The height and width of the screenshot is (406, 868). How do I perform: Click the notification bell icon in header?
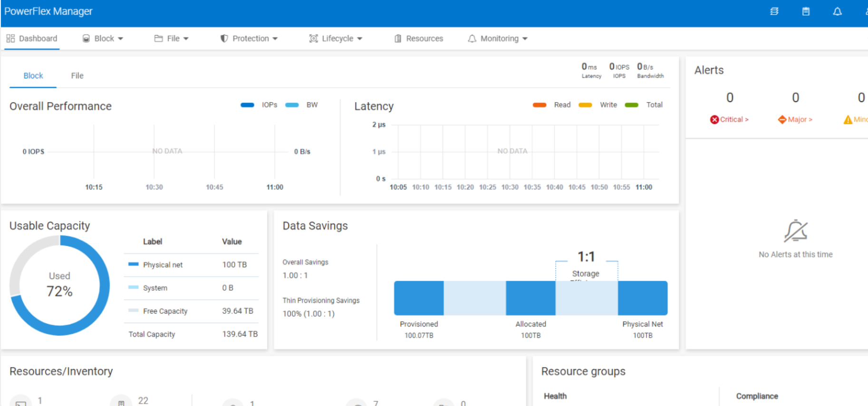tap(837, 11)
